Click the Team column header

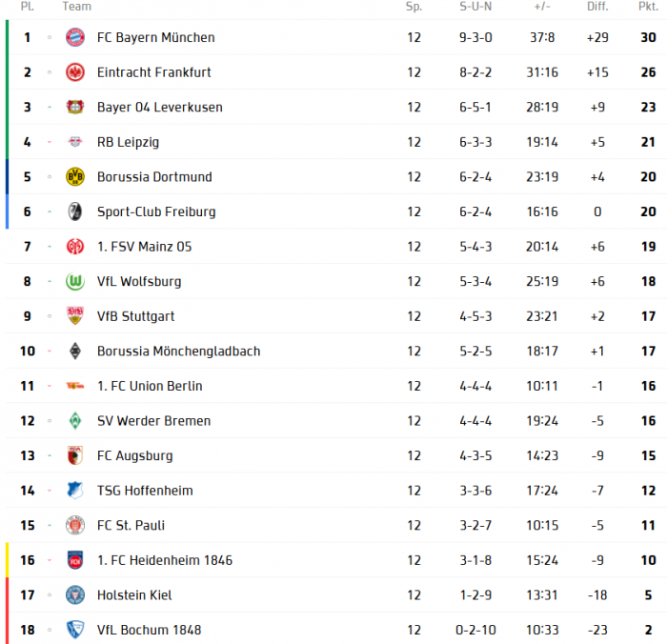coord(77,7)
